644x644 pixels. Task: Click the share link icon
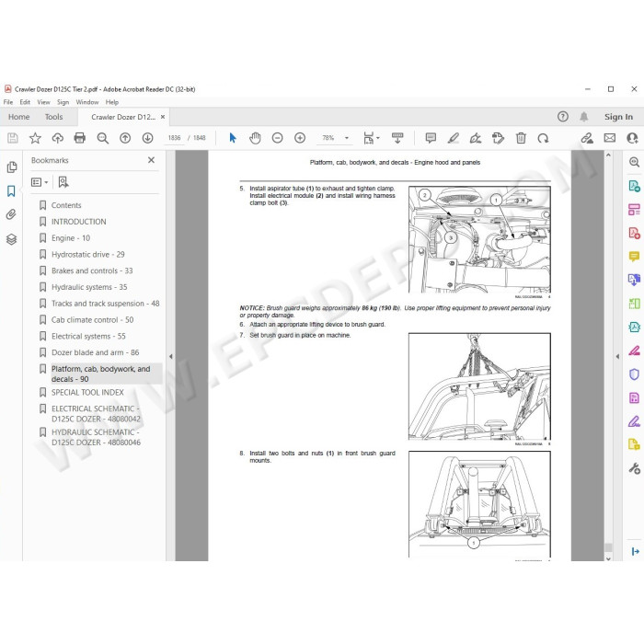(587, 138)
